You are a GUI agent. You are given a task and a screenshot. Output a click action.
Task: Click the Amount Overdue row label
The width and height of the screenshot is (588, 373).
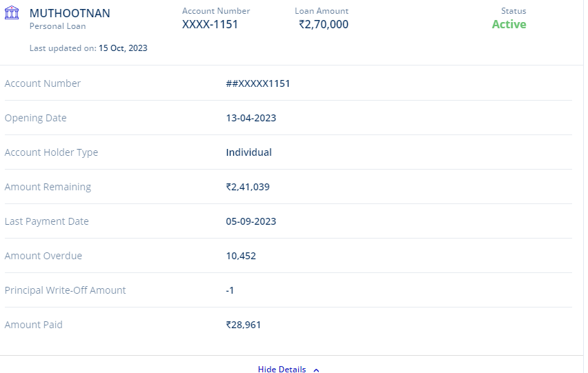[43, 256]
